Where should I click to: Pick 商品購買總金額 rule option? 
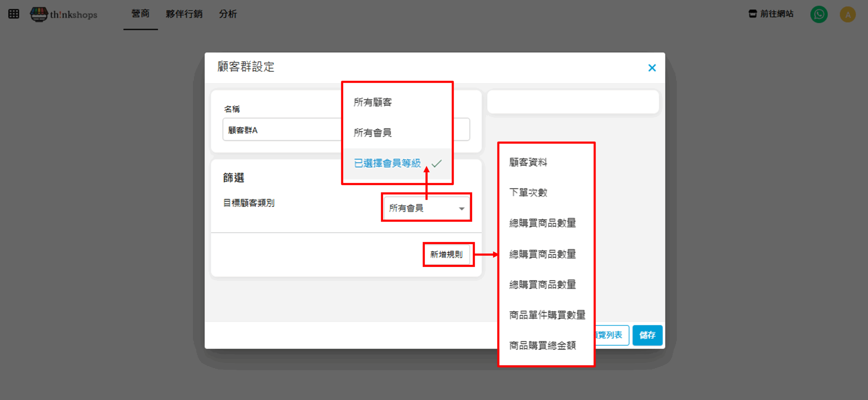(x=542, y=345)
